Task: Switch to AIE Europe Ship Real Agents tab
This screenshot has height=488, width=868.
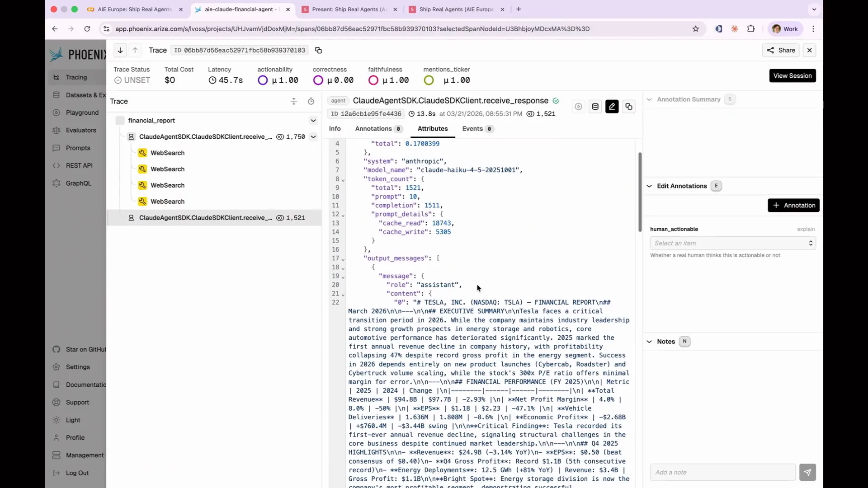Action: [134, 9]
